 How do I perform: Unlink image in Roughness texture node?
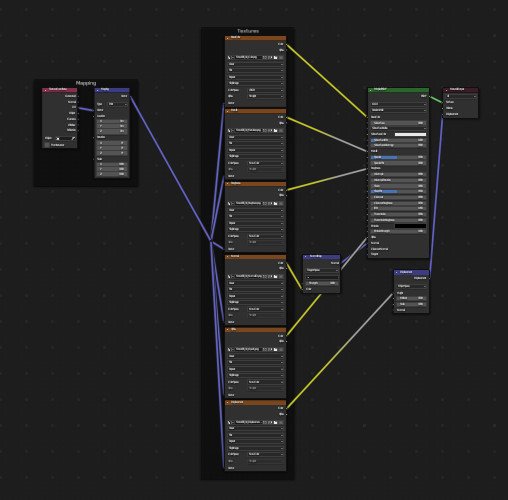281,203
